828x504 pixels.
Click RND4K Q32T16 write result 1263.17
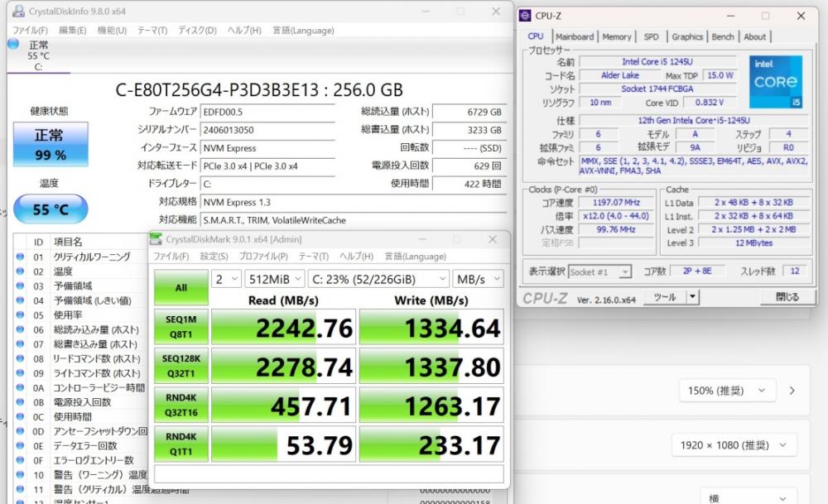[x=431, y=405]
